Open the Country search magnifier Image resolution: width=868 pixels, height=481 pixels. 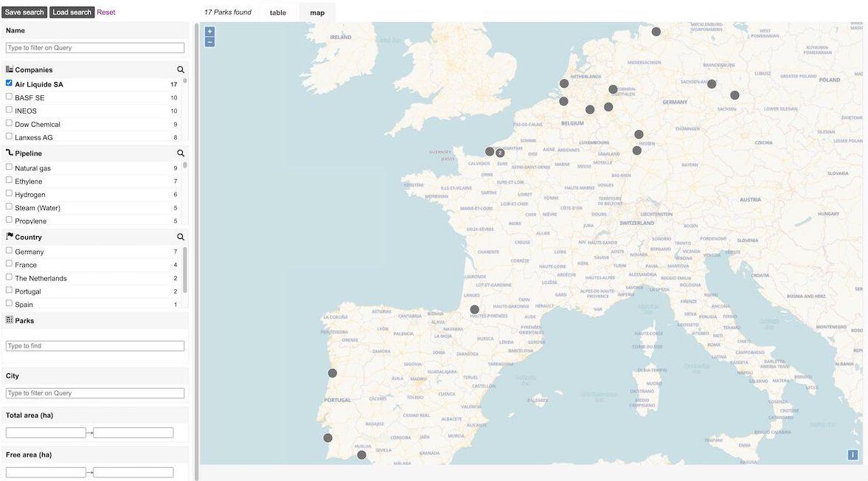click(180, 236)
